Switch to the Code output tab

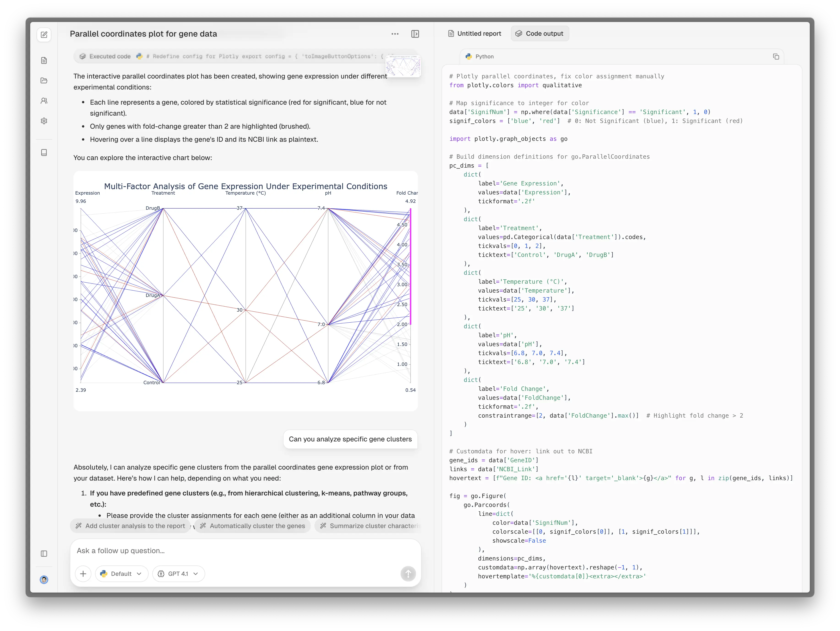tap(540, 33)
